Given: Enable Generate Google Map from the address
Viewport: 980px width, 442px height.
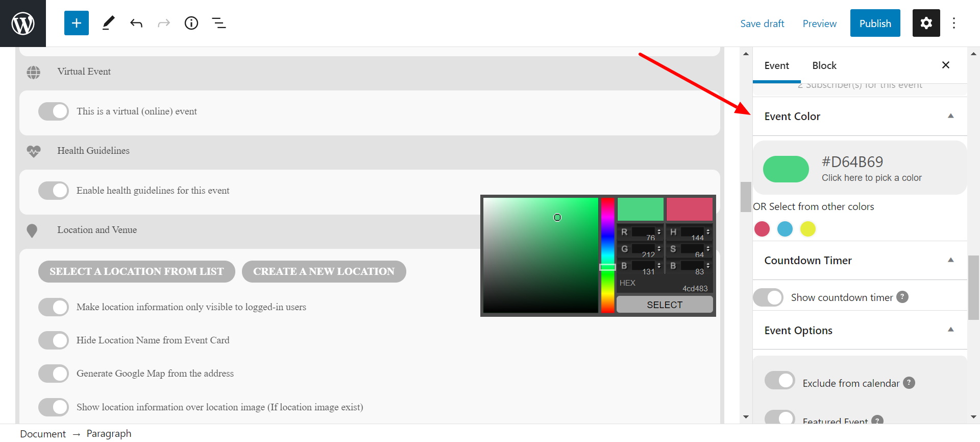Looking at the screenshot, I should pos(54,374).
